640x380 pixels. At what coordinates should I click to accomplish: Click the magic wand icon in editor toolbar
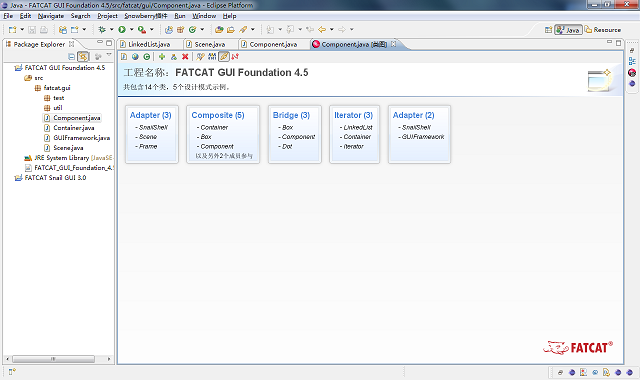(200, 57)
